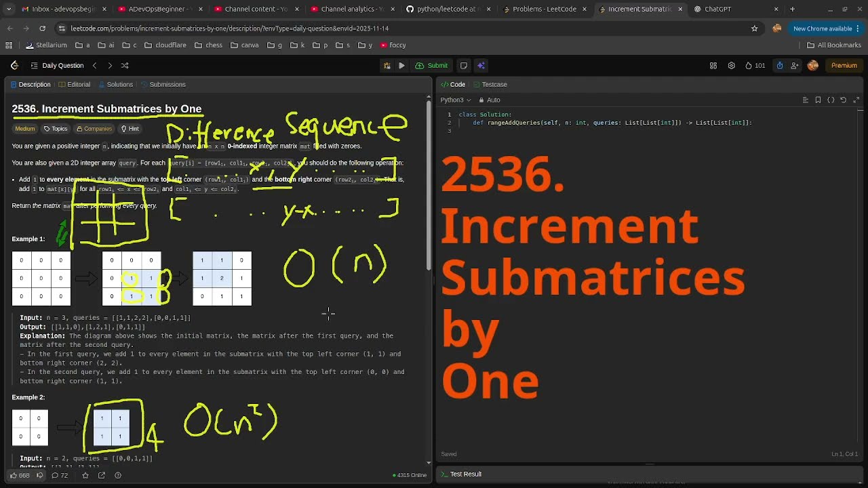
Task: Format code with the align icon
Action: pos(806,100)
